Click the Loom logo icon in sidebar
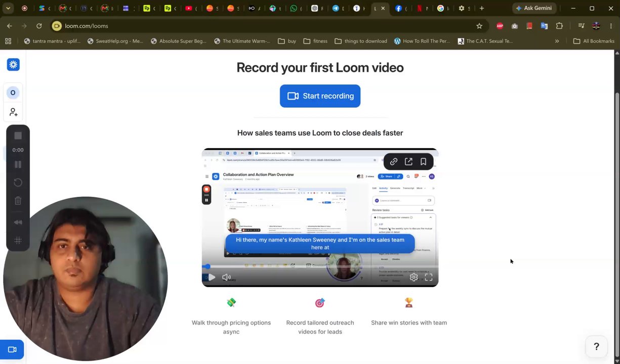The height and width of the screenshot is (364, 620). point(13,65)
